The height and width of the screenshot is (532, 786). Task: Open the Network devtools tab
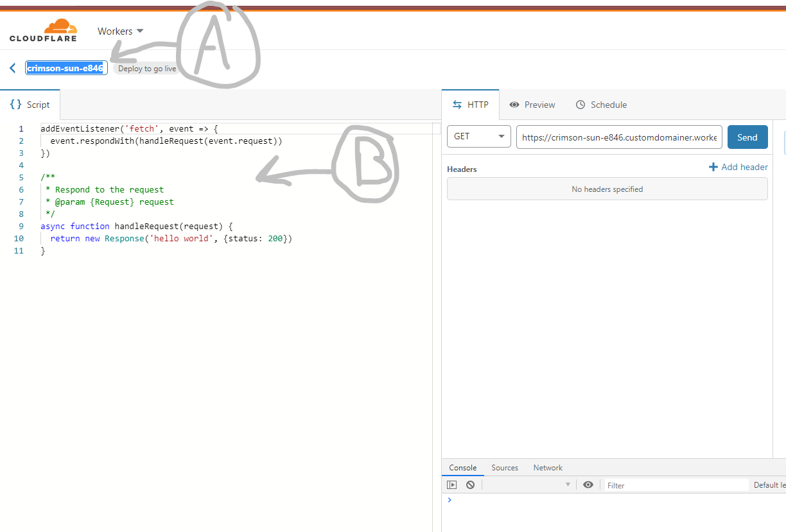pyautogui.click(x=548, y=468)
